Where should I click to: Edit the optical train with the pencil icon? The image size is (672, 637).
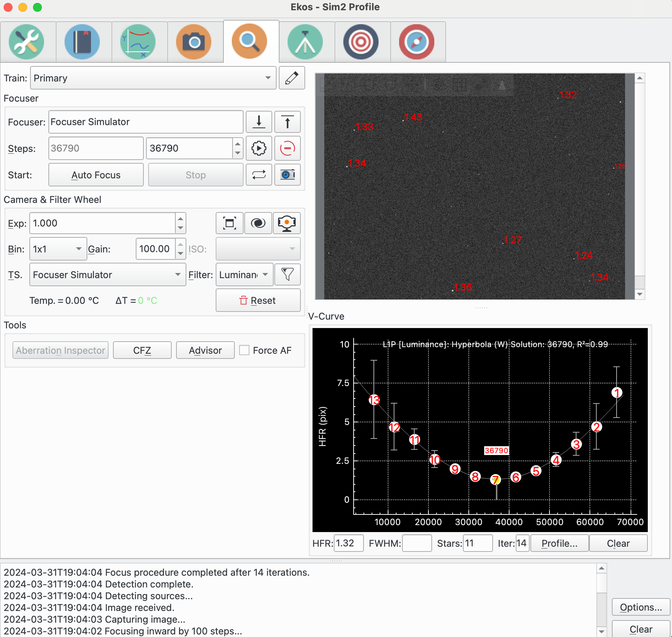click(292, 78)
